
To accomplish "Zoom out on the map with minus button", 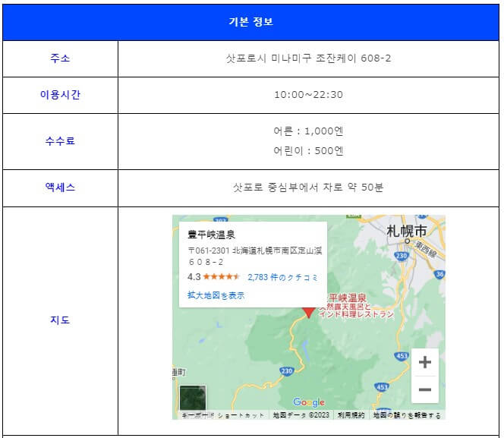I will 425,389.
